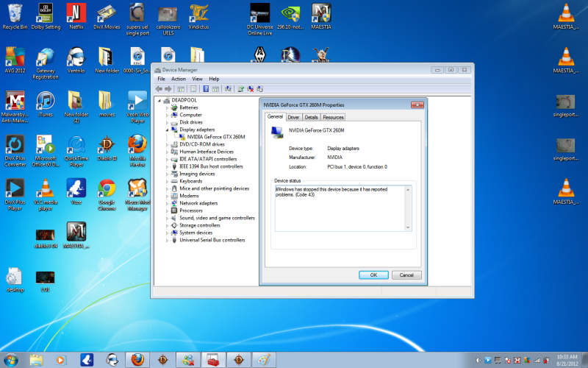Screen dimensions: 588x368
Task: Click the Uninstall toolbar icon with red X
Action: pyautogui.click(x=250, y=89)
